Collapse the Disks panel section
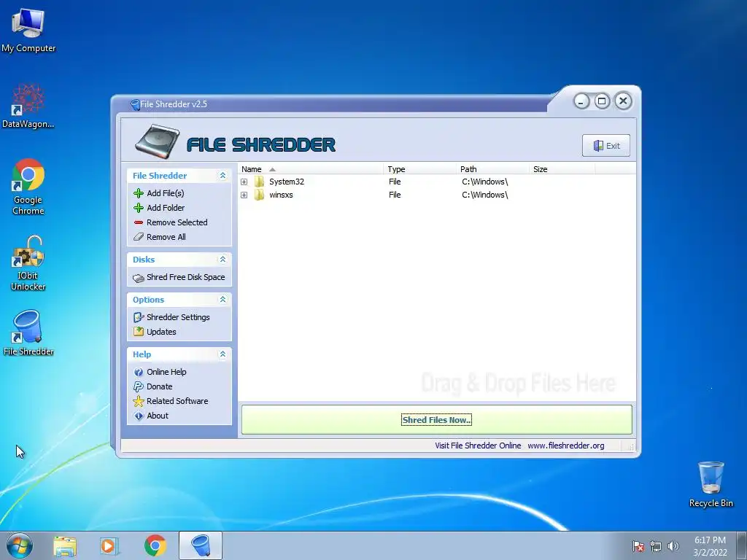Screen dimensions: 747x560 pyautogui.click(x=222, y=260)
